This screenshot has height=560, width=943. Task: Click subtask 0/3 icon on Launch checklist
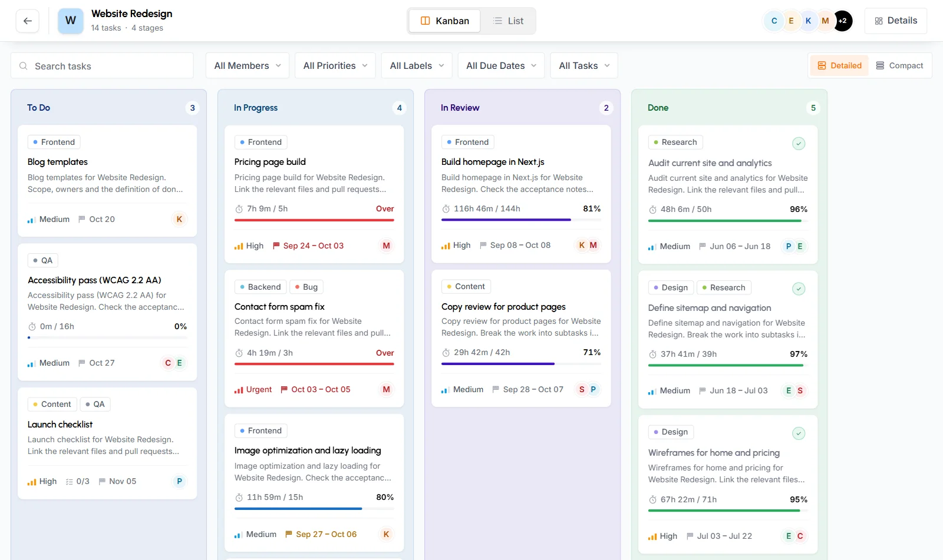tap(70, 482)
